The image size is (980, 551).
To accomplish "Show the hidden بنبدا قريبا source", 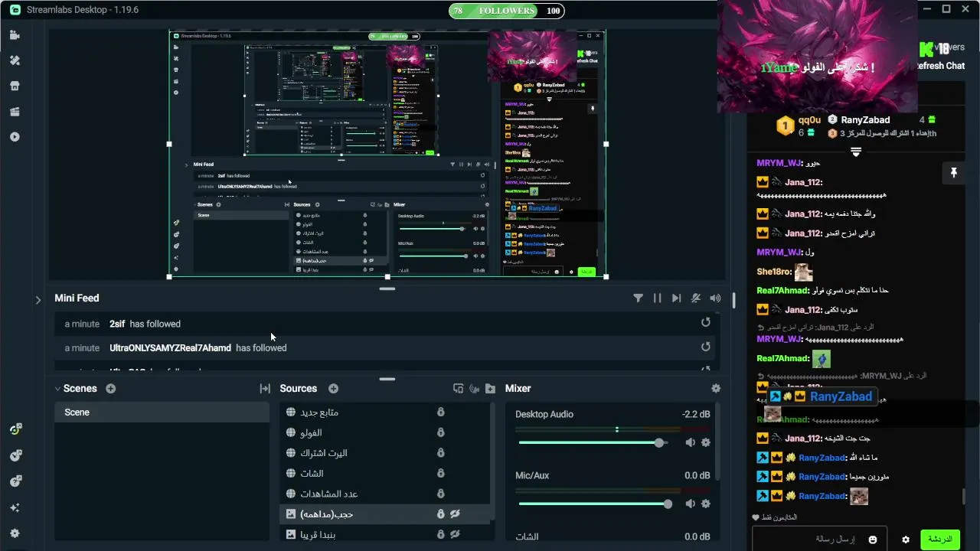I will coord(455,534).
